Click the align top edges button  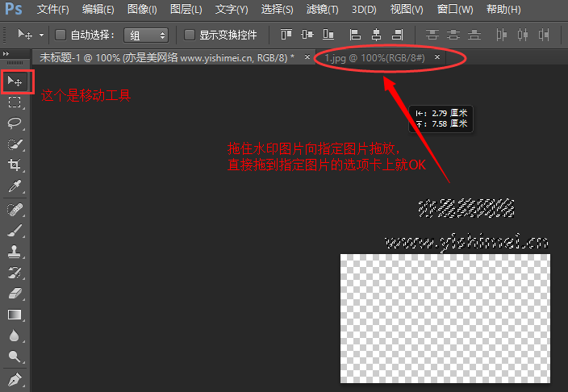tap(285, 35)
